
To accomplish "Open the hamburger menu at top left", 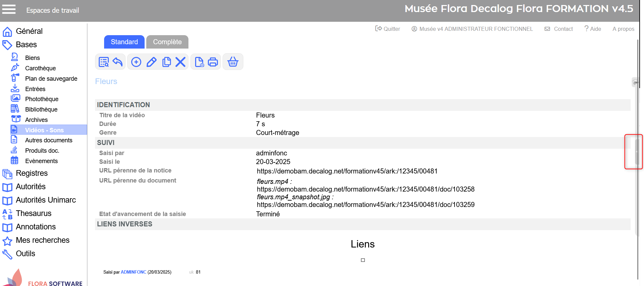I will 9,9.
